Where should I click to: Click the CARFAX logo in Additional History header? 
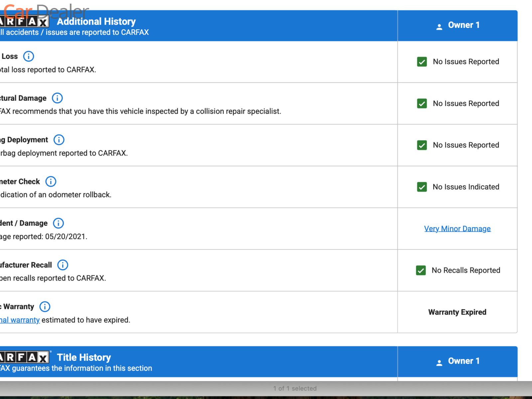click(24, 22)
